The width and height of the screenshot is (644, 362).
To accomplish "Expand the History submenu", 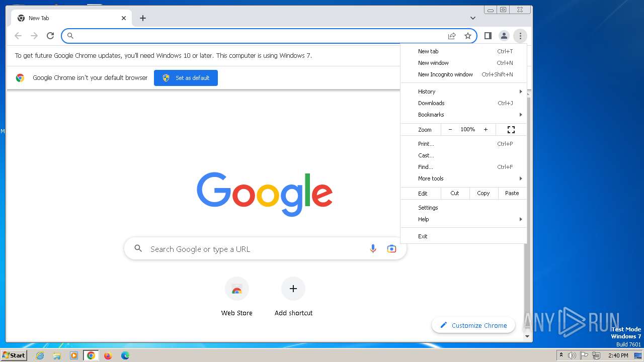I will (464, 92).
